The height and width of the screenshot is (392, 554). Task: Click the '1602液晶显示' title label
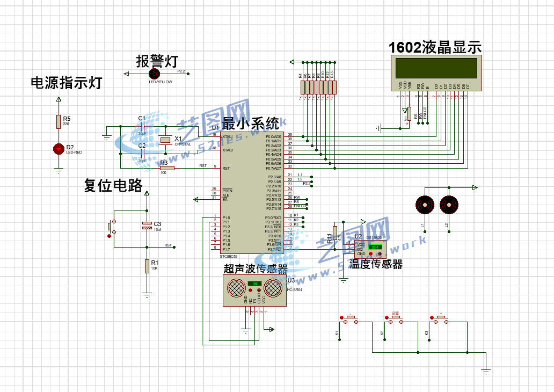(x=435, y=47)
